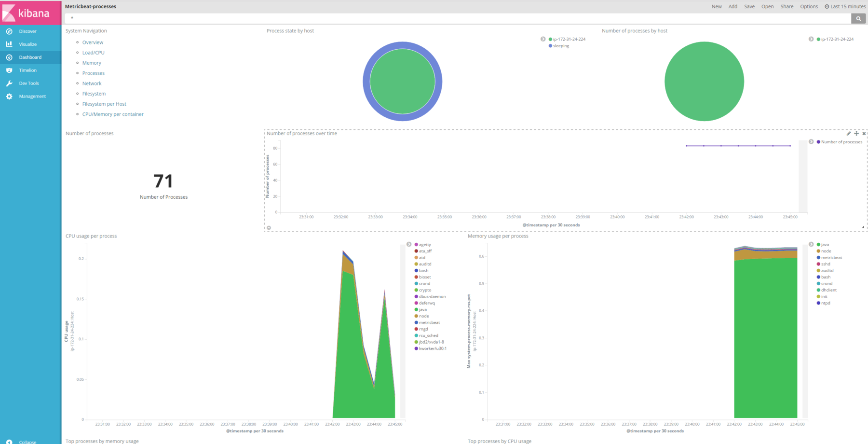The image size is (868, 444).
Task: Click the search magnifier button
Action: click(858, 18)
